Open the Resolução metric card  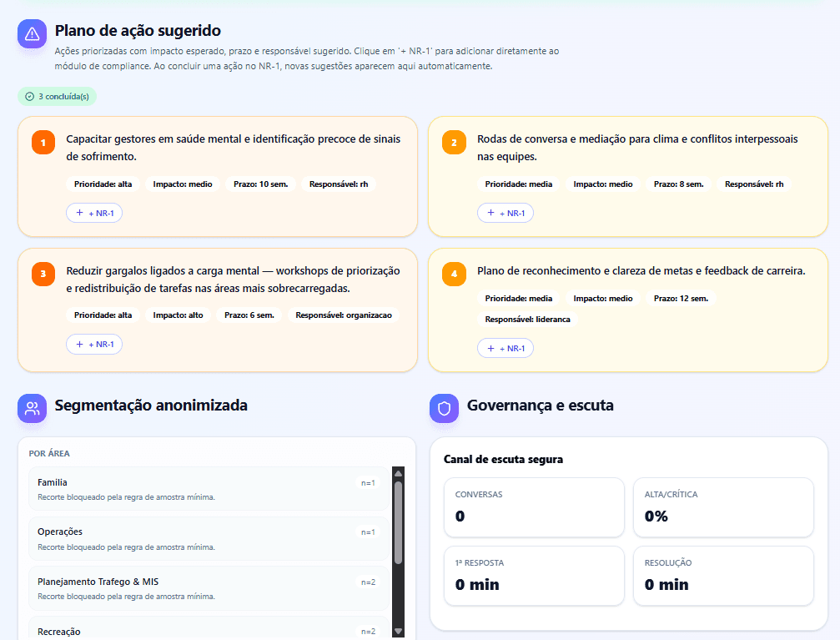pyautogui.click(x=723, y=576)
